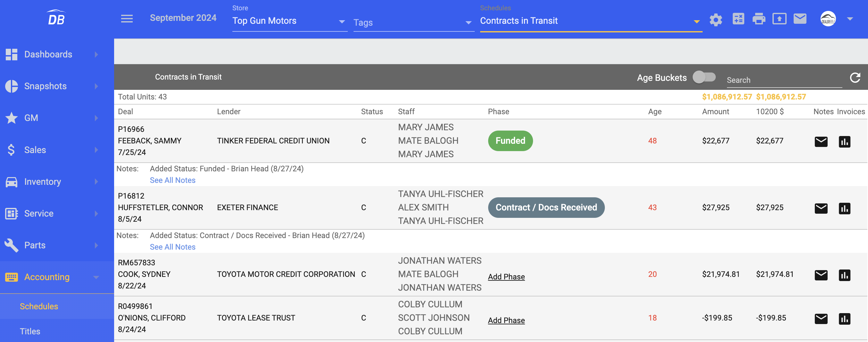This screenshot has height=342, width=868.
Task: Click the Inventory car icon
Action: pos(12,182)
